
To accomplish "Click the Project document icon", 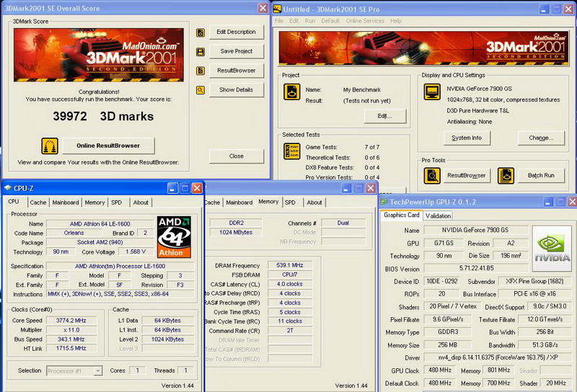I will (x=292, y=92).
